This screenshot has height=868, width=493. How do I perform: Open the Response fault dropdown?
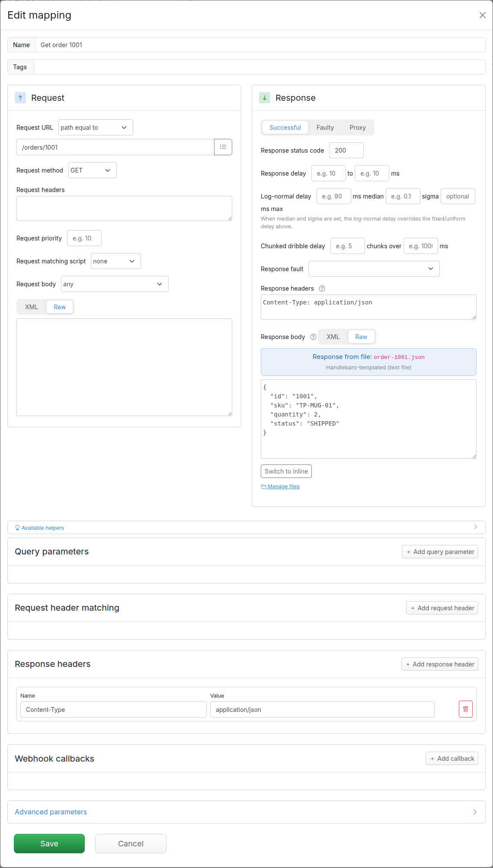coord(374,269)
